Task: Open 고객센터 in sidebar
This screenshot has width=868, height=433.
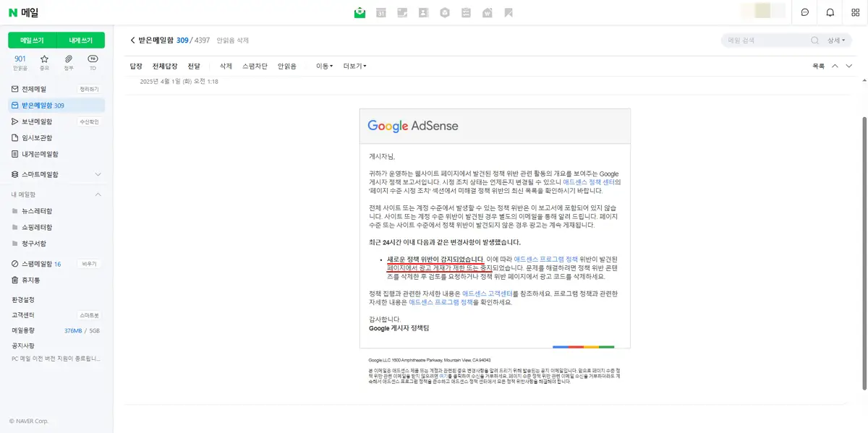Action: tap(24, 315)
